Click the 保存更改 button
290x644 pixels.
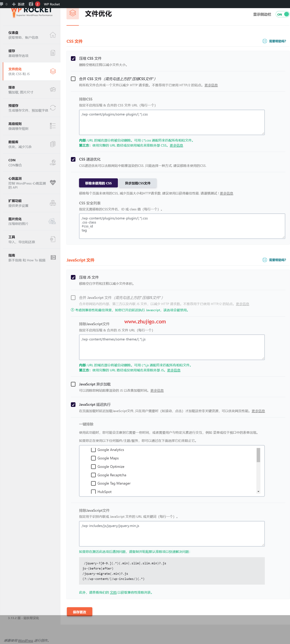coord(79,612)
